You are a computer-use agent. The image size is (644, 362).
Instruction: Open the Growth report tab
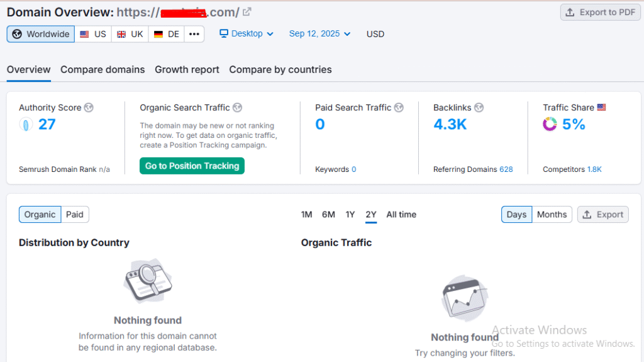coord(187,70)
